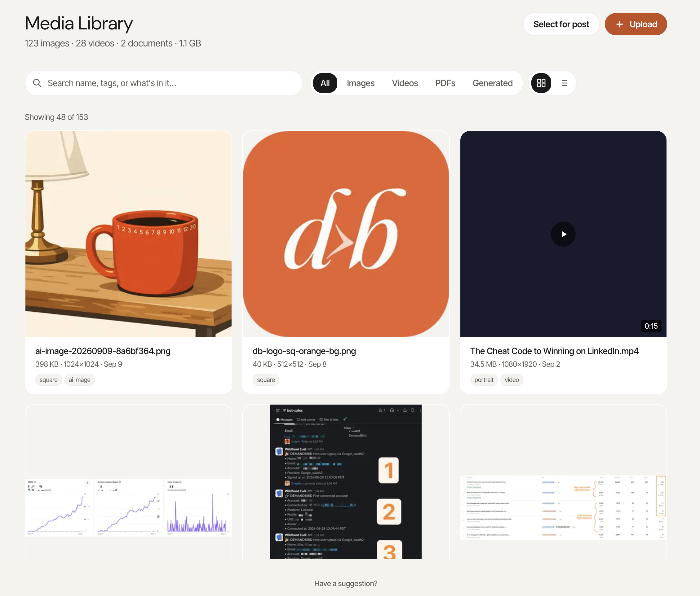Switch to grid view
The image size is (700, 596).
(541, 83)
